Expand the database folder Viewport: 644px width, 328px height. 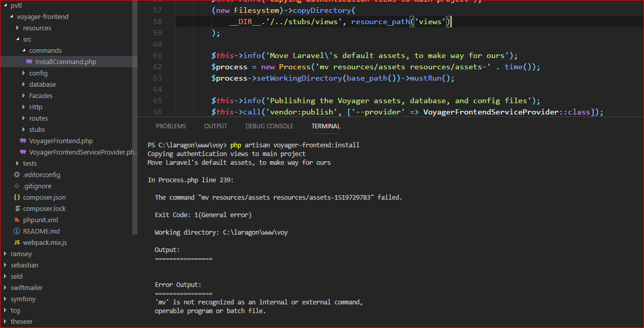(x=24, y=84)
